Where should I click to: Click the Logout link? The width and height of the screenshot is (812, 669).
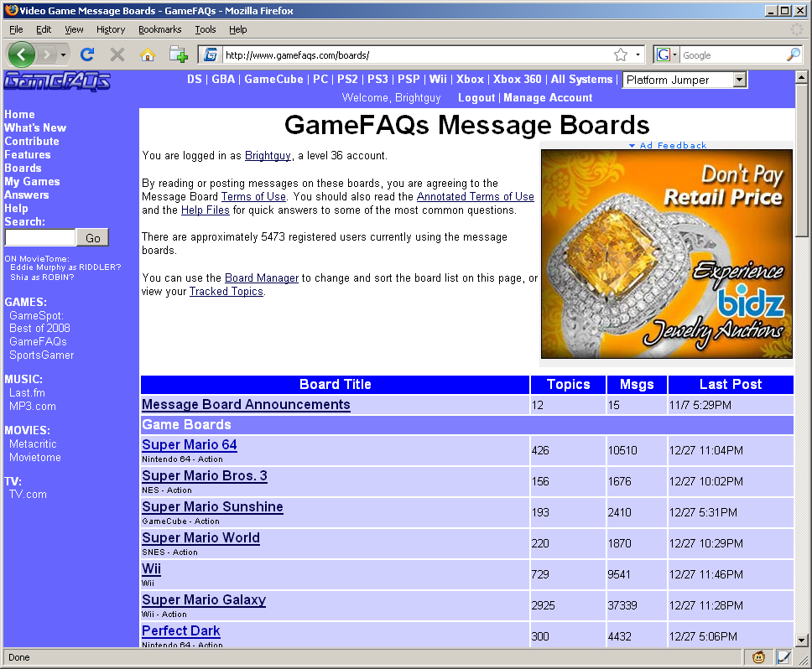click(476, 98)
